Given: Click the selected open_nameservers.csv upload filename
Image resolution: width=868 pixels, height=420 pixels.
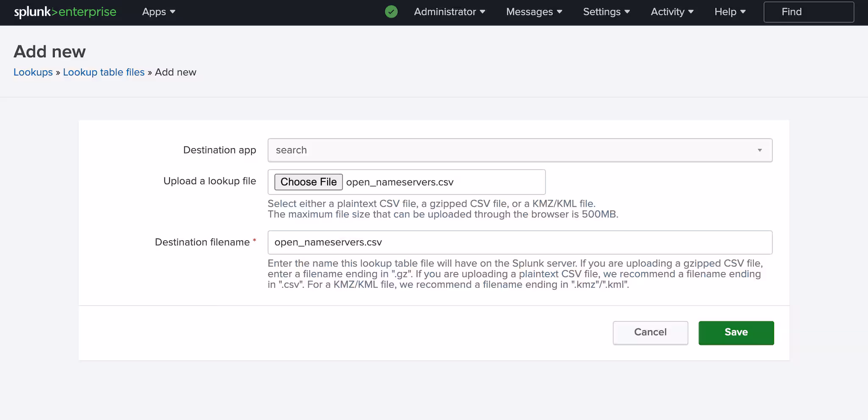Looking at the screenshot, I should 400,182.
